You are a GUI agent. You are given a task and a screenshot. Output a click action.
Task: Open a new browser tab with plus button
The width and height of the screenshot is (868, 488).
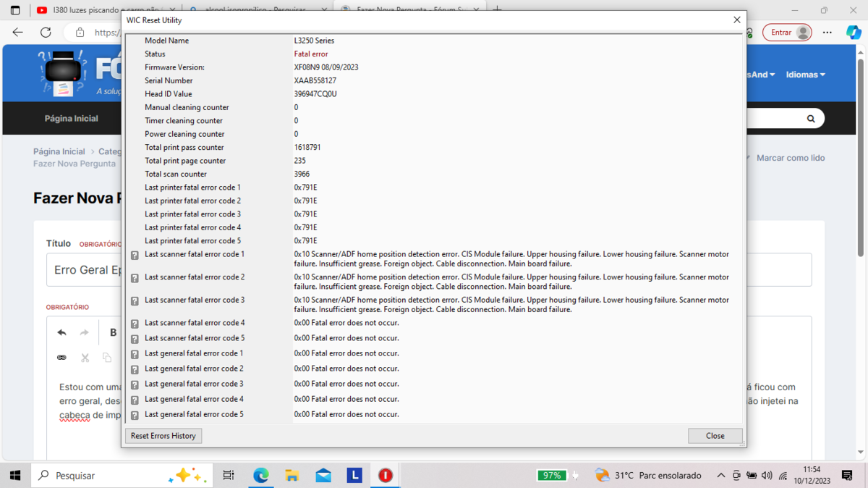coord(498,10)
